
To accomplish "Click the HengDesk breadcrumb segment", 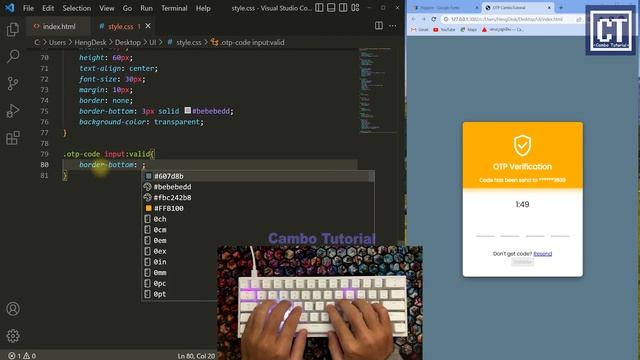I will [x=90, y=42].
